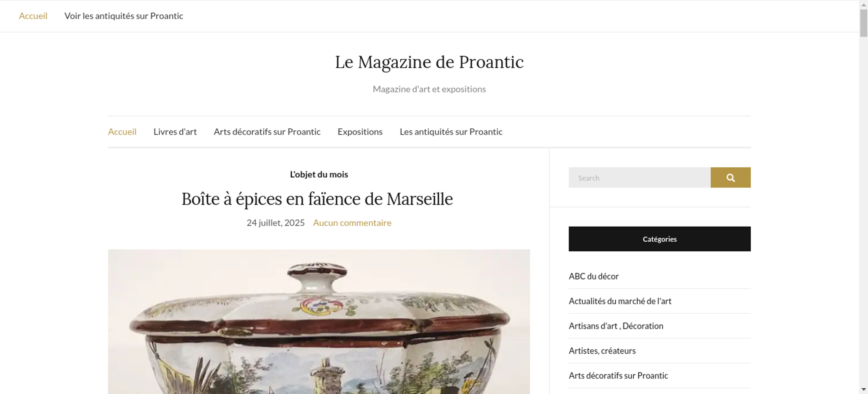868x394 pixels.
Task: Open Les antiquités sur Proantic navigation item
Action: pos(451,132)
